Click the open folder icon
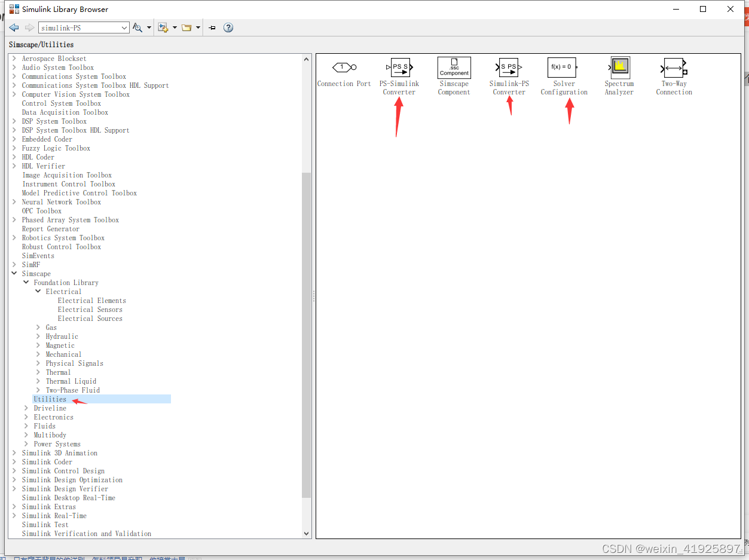The image size is (749, 560). tap(187, 27)
